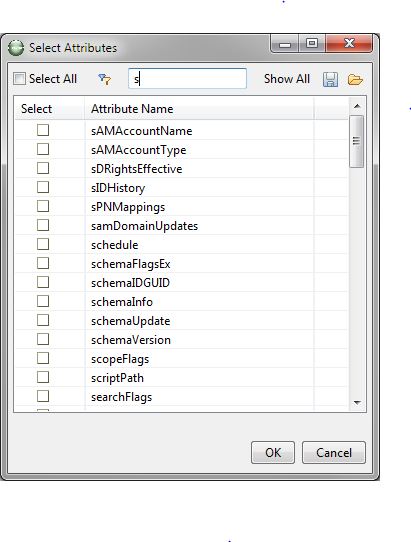This screenshot has height=542, width=411.
Task: Click the attribute filter text field
Action: pos(187,79)
